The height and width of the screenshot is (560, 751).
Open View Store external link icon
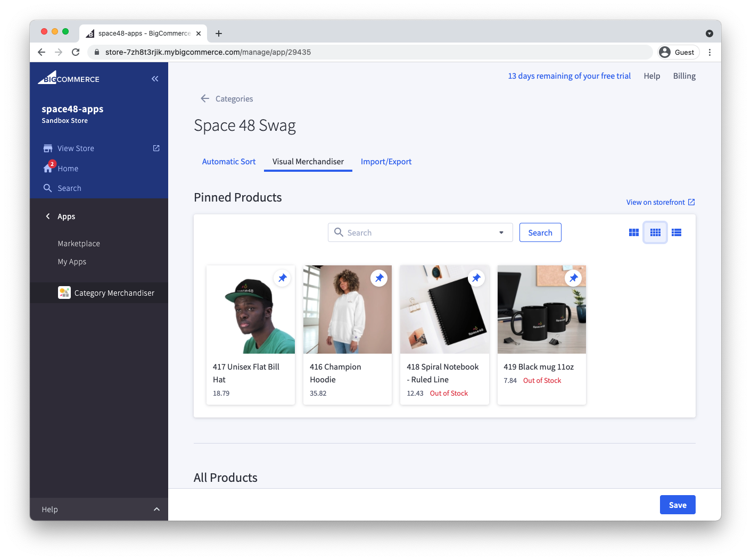click(156, 148)
